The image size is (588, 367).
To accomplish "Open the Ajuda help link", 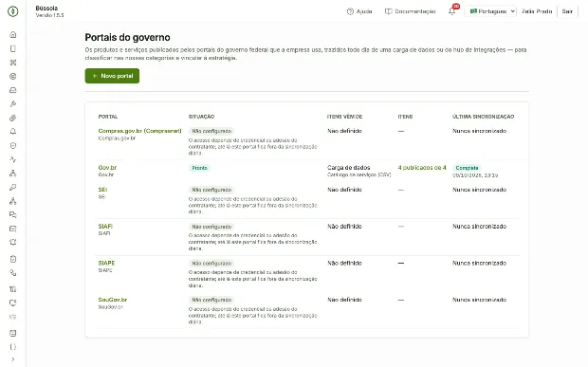I will (x=359, y=11).
